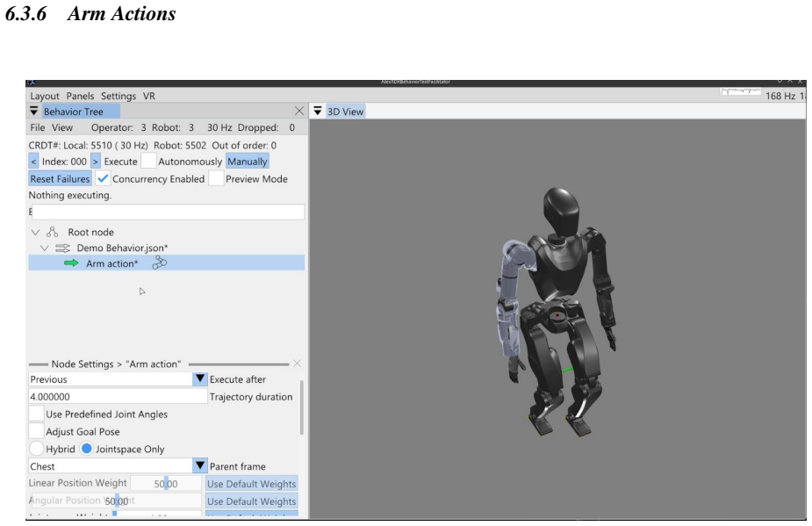The image size is (812, 526).
Task: Toggle the Autonomously checkbox
Action: (148, 162)
